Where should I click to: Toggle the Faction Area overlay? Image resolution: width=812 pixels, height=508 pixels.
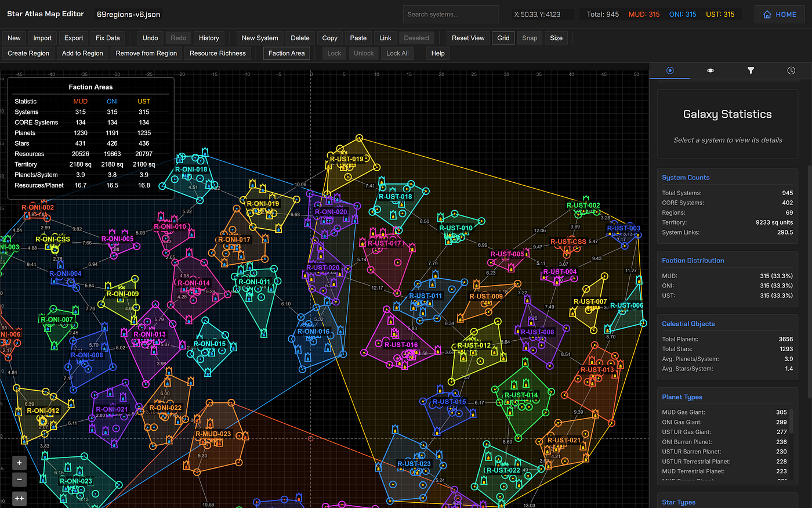[286, 53]
